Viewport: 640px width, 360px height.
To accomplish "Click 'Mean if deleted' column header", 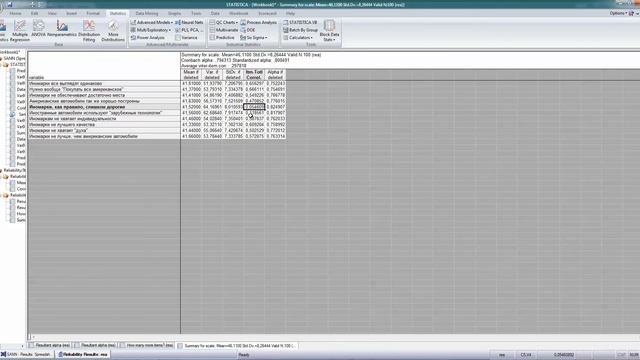I will pos(191,74).
